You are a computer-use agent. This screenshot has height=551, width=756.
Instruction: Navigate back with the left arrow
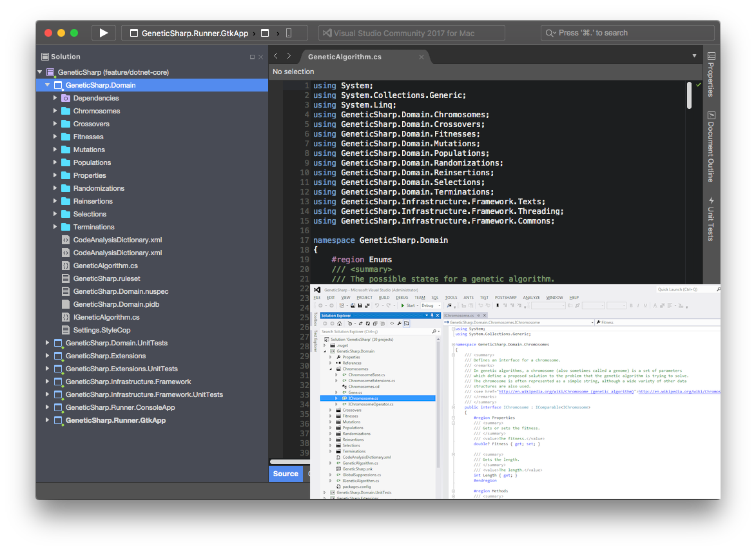[276, 56]
